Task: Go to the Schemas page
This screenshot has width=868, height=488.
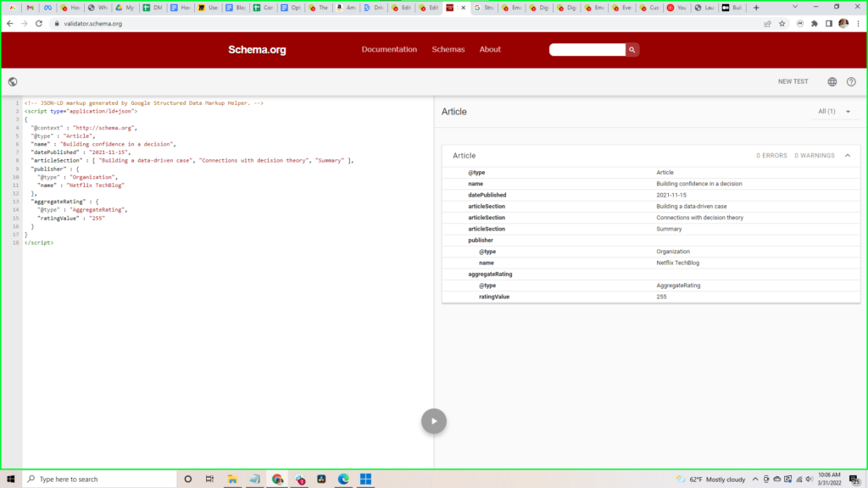Action: [x=448, y=49]
